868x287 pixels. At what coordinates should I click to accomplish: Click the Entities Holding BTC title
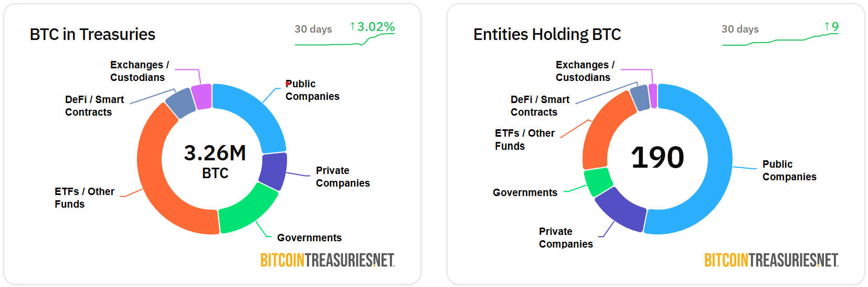pyautogui.click(x=547, y=34)
